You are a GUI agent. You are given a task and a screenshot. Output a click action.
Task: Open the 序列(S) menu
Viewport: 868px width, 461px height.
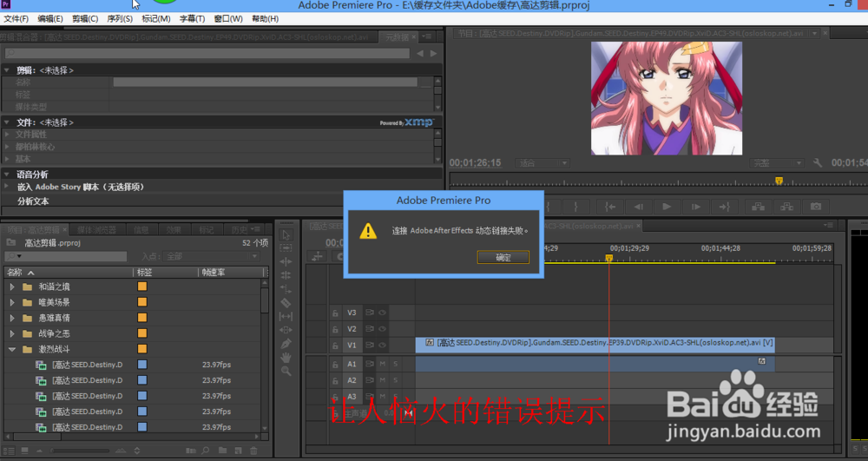tap(120, 19)
